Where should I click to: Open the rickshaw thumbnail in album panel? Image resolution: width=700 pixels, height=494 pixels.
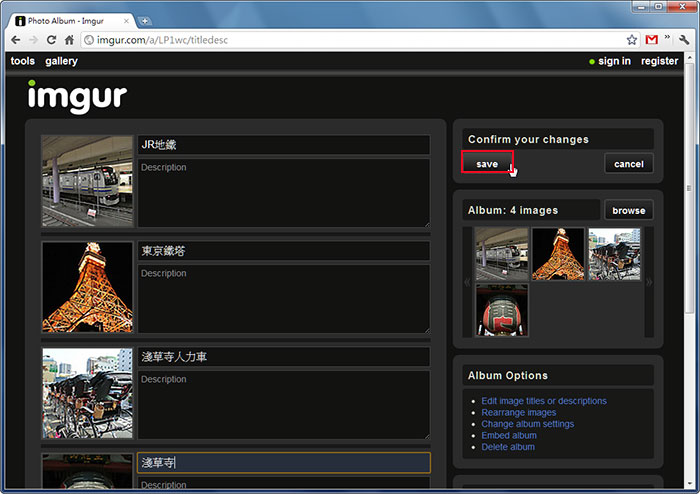point(614,254)
